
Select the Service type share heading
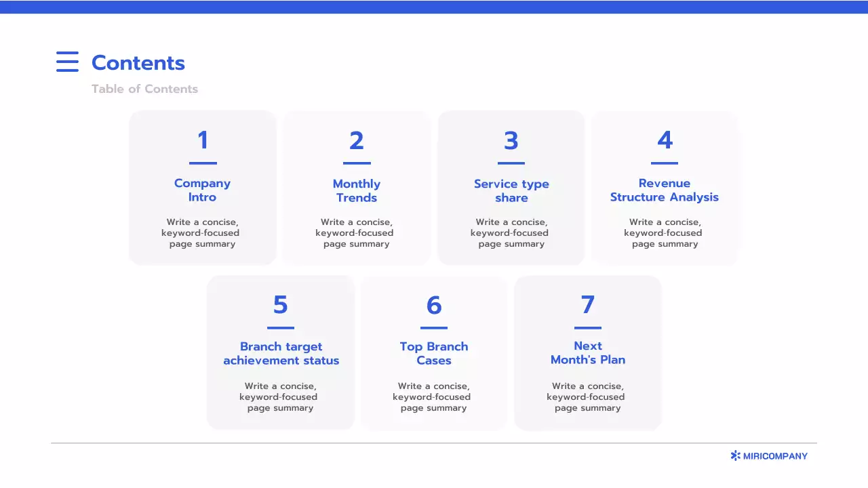coord(511,191)
